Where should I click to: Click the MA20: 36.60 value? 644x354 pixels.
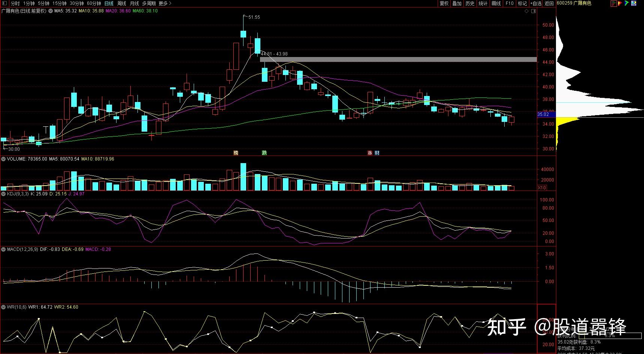(x=118, y=11)
